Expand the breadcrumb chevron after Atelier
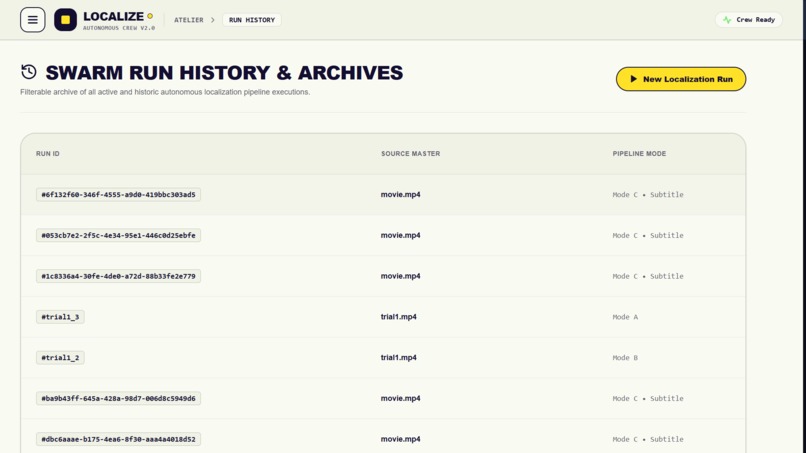This screenshot has height=453, width=806. pos(213,20)
